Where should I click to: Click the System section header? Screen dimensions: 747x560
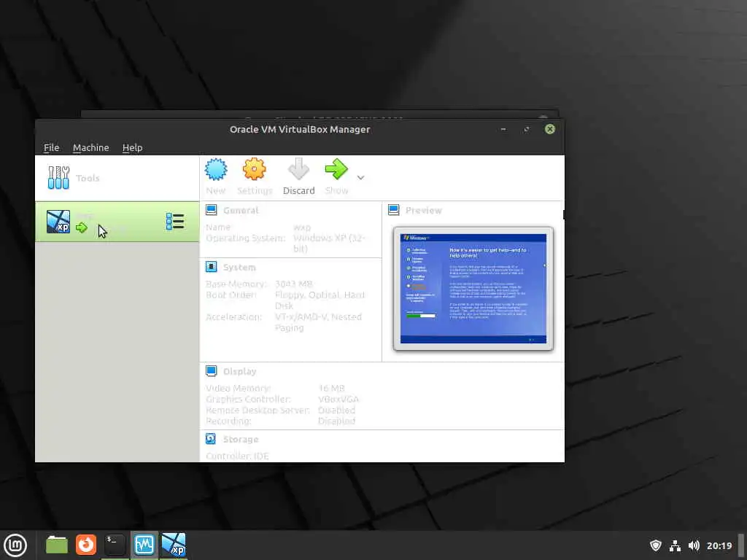(239, 268)
